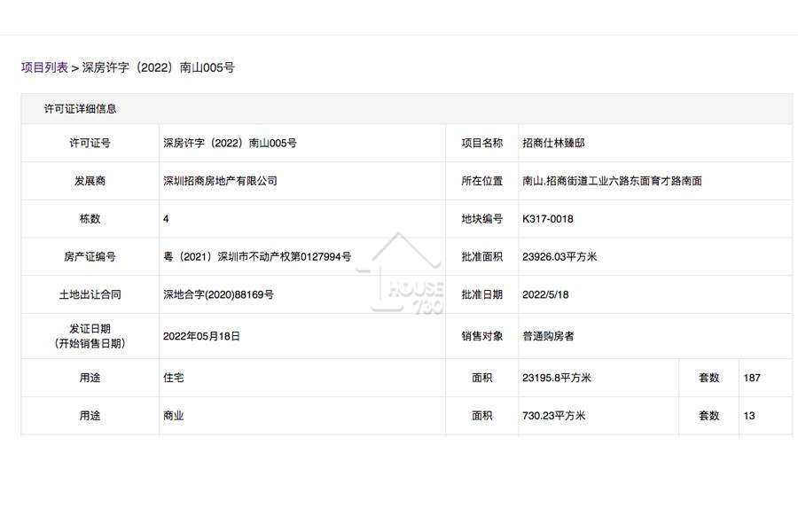Click the 地块编号 label

point(482,219)
